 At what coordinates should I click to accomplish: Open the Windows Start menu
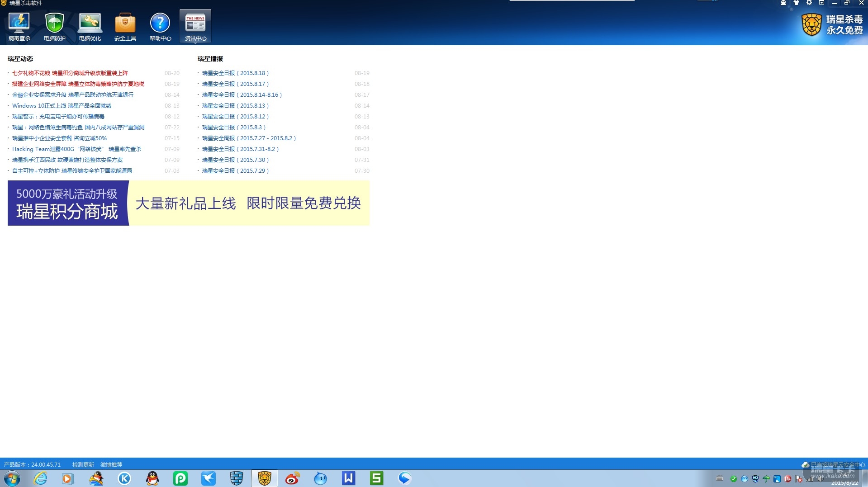click(x=12, y=478)
